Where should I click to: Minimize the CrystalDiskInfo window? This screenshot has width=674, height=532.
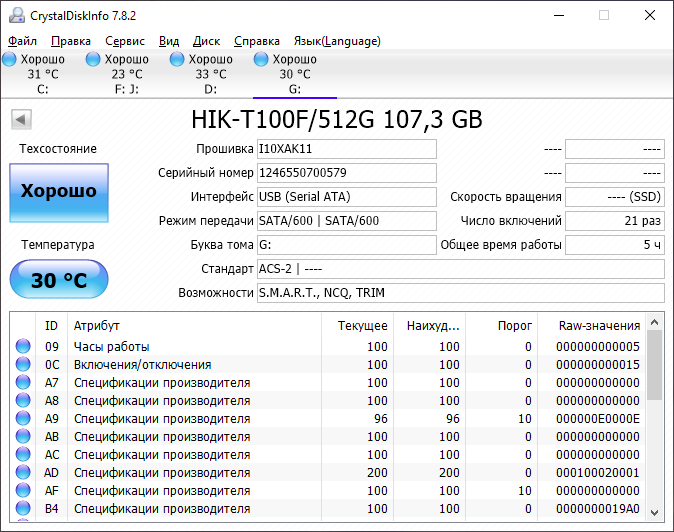click(x=559, y=15)
